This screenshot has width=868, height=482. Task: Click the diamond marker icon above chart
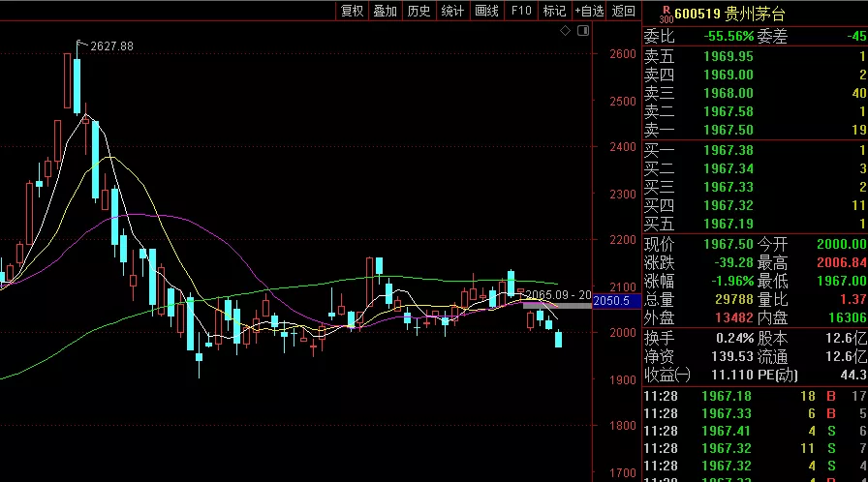pos(565,31)
